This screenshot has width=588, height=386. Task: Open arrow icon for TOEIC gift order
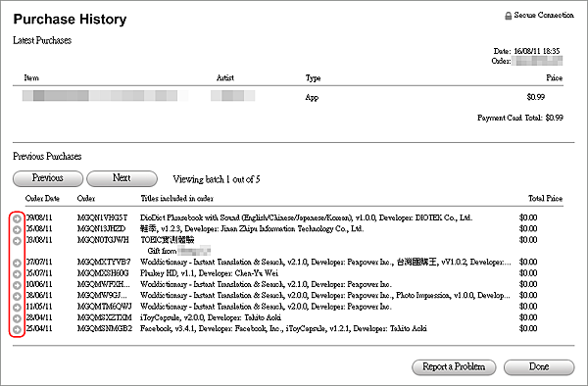17,241
